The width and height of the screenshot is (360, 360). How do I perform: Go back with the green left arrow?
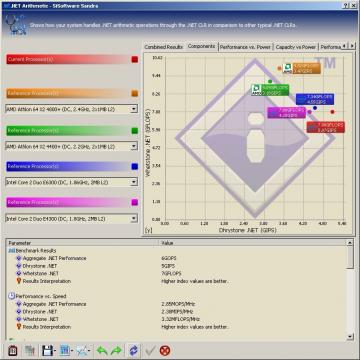click(102, 351)
